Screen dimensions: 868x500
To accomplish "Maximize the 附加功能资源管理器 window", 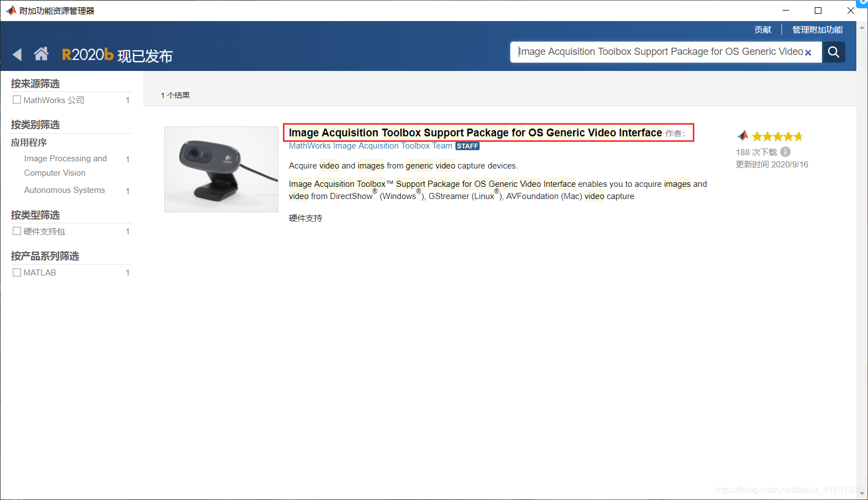I will tap(818, 11).
